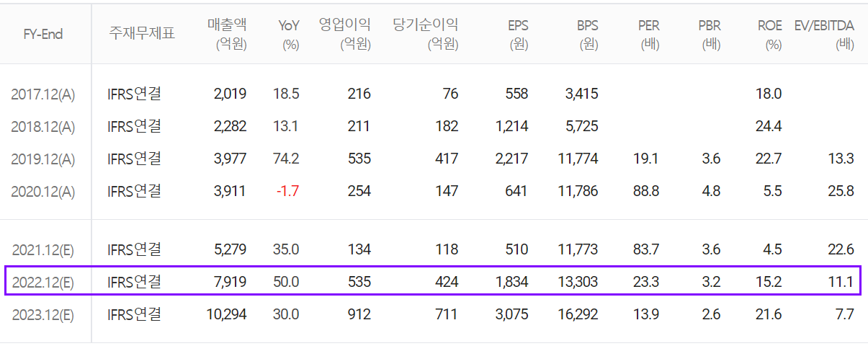Click operating profit 254 for 2020
868x346 pixels.
point(359,191)
